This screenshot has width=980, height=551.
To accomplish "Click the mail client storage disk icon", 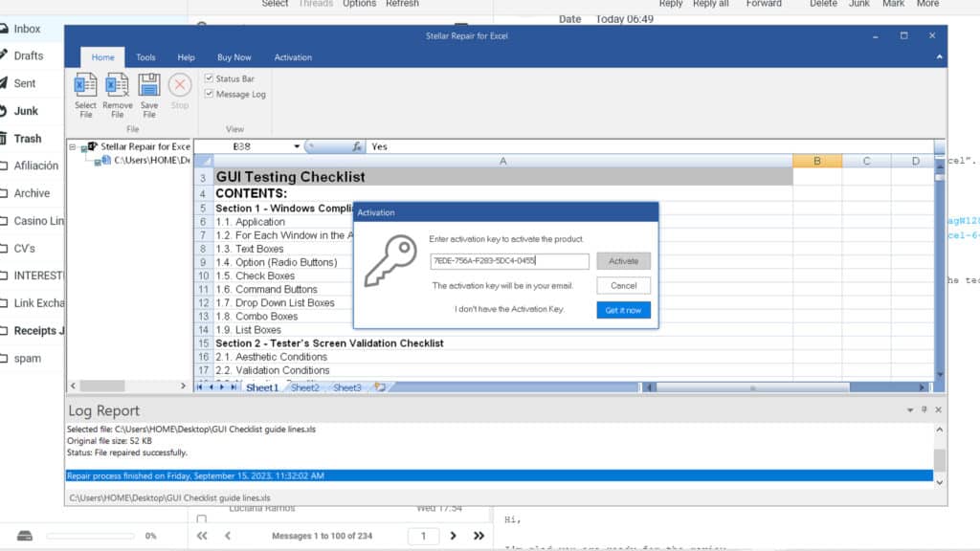I will tap(24, 536).
